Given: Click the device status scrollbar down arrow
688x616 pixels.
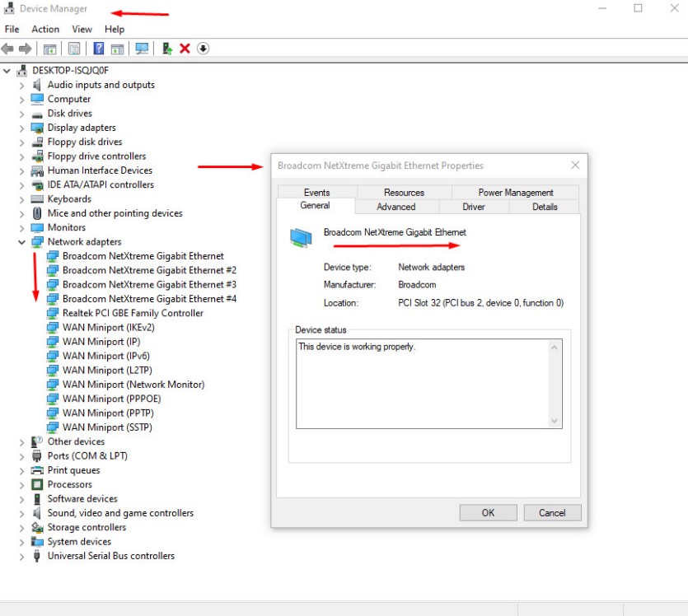Looking at the screenshot, I should coord(555,421).
